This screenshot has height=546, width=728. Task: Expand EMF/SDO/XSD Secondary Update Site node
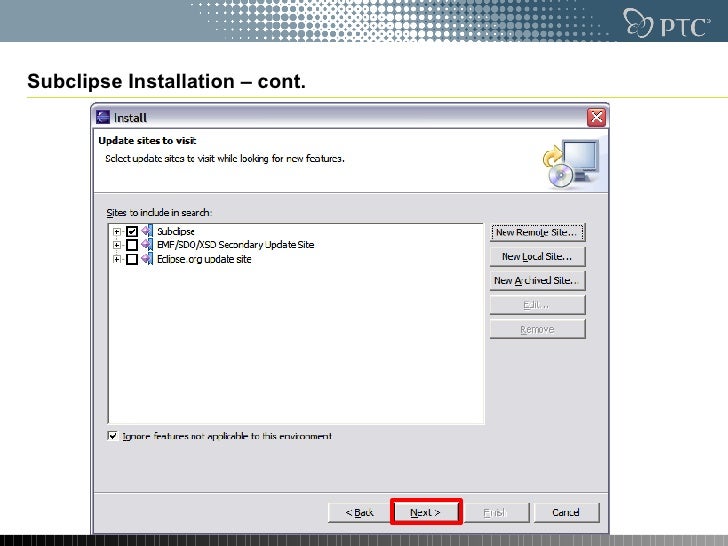(117, 245)
